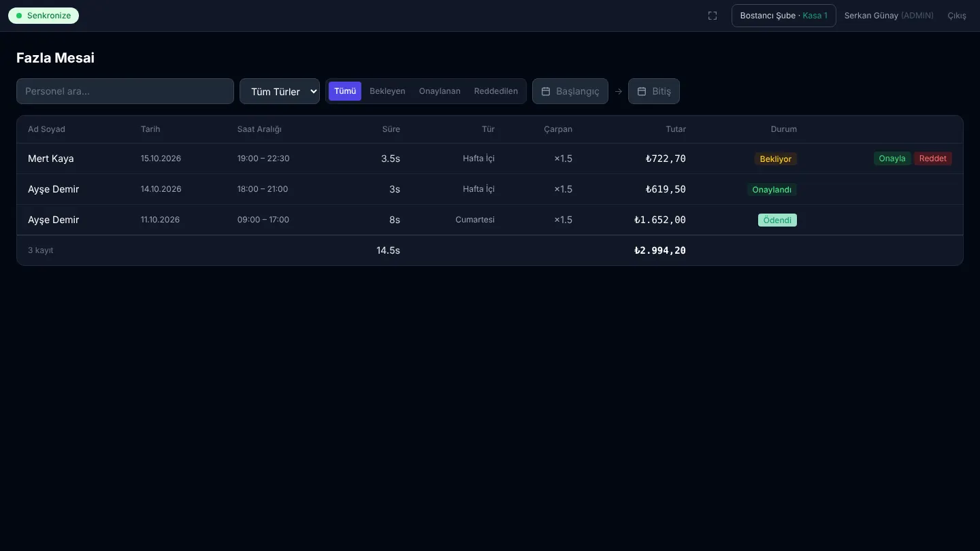
Task: Click the Ödendi status badge
Action: click(x=777, y=220)
